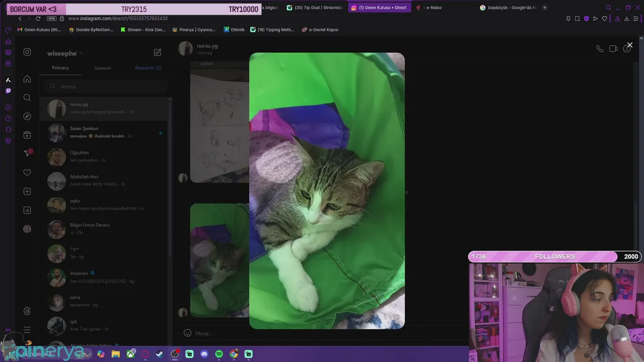Open Notifications heart icon

coord(27,172)
